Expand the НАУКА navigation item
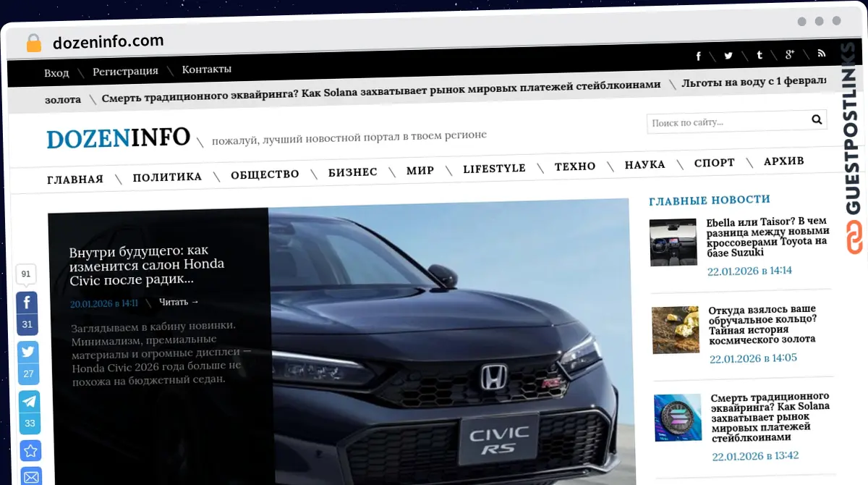The height and width of the screenshot is (485, 868). pos(642,164)
